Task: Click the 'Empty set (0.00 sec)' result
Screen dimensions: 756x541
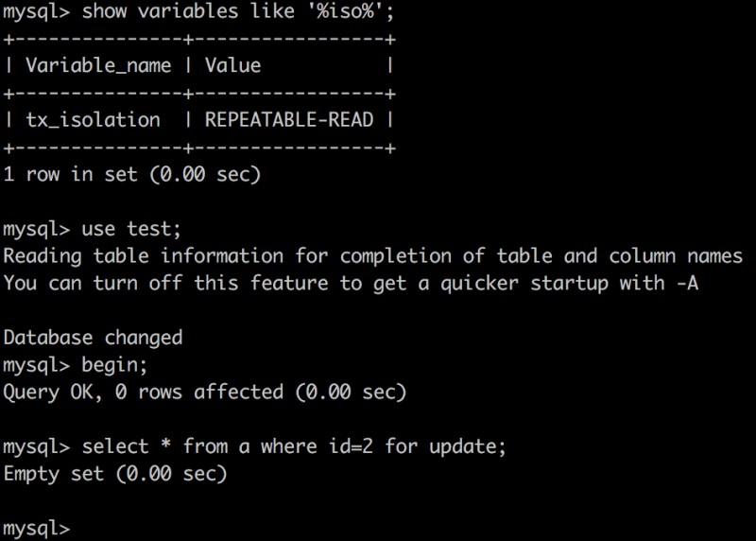Action: tap(115, 473)
